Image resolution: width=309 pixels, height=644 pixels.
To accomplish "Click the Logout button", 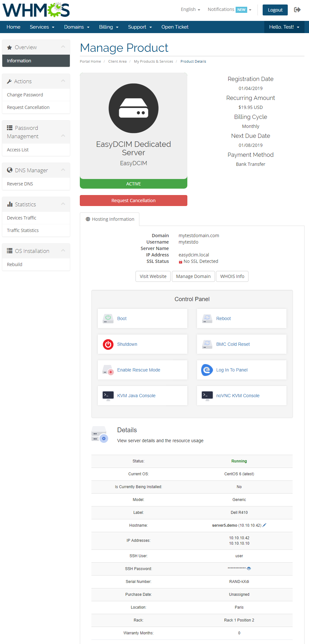I will pyautogui.click(x=275, y=10).
